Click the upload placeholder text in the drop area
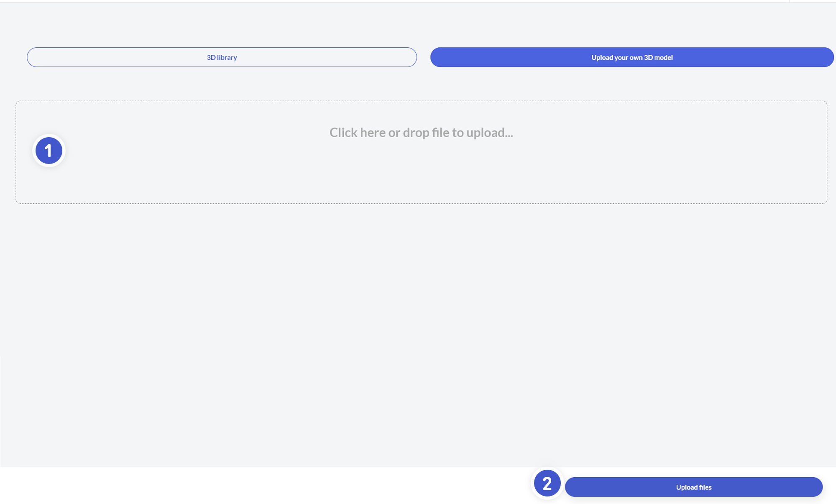The image size is (836, 504). [421, 133]
